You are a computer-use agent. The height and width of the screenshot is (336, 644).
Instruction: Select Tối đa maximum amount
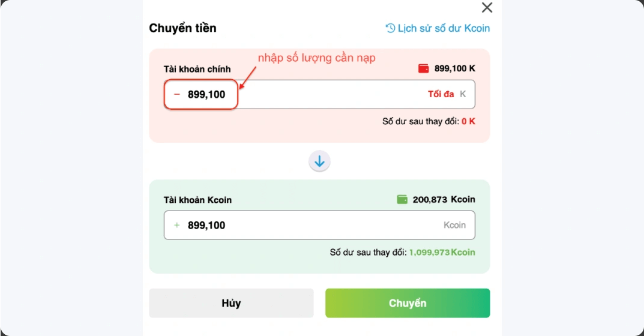coord(441,94)
